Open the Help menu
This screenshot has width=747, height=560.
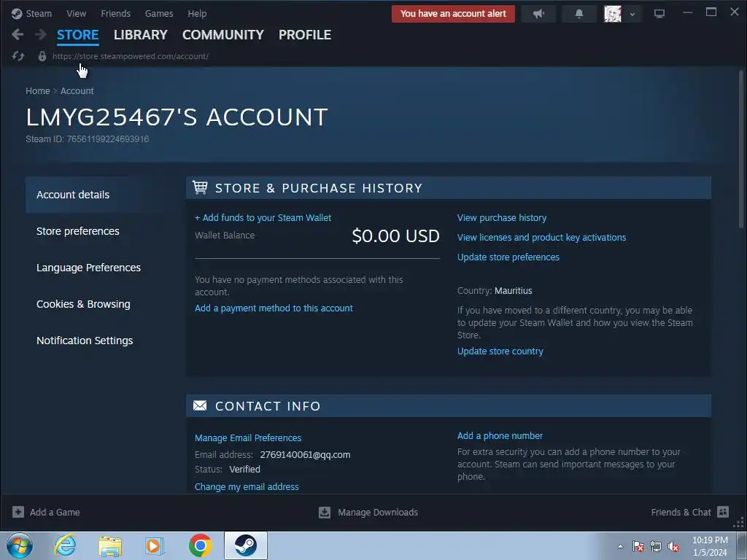click(197, 13)
